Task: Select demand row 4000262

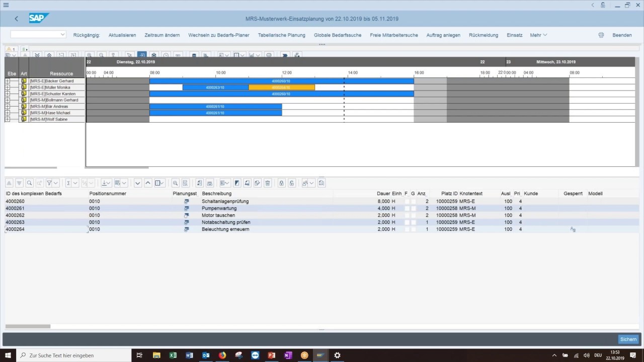Action: point(322,215)
